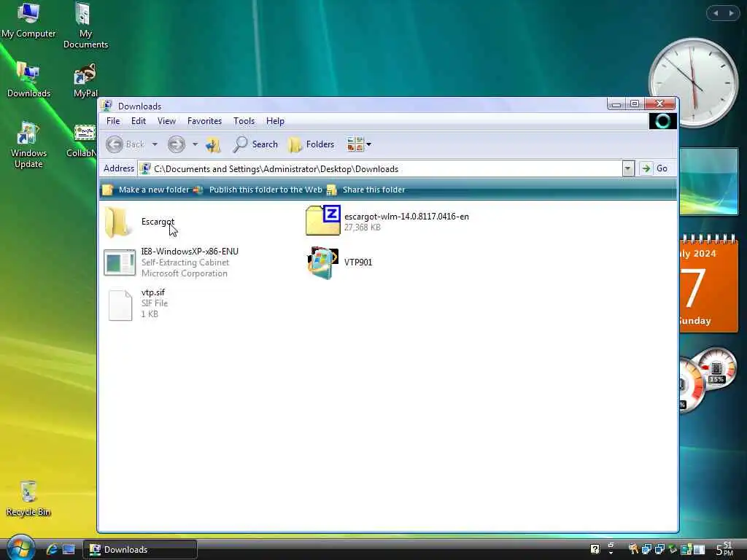Click the Downloads taskbar button
The height and width of the screenshot is (560, 747).
pos(140,550)
